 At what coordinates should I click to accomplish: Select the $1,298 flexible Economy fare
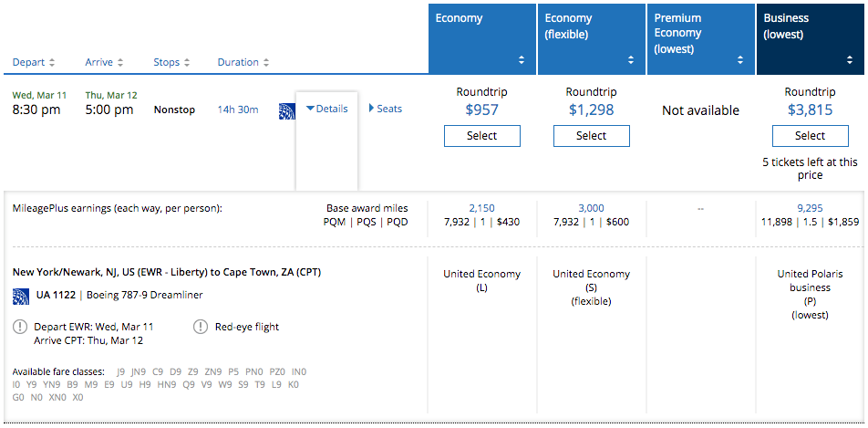(591, 136)
